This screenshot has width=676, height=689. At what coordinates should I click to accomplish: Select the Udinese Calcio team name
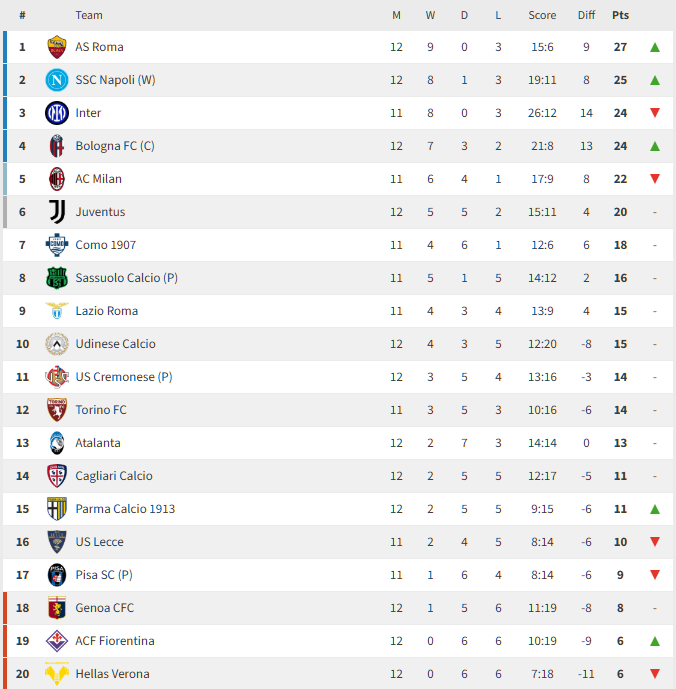(x=115, y=344)
